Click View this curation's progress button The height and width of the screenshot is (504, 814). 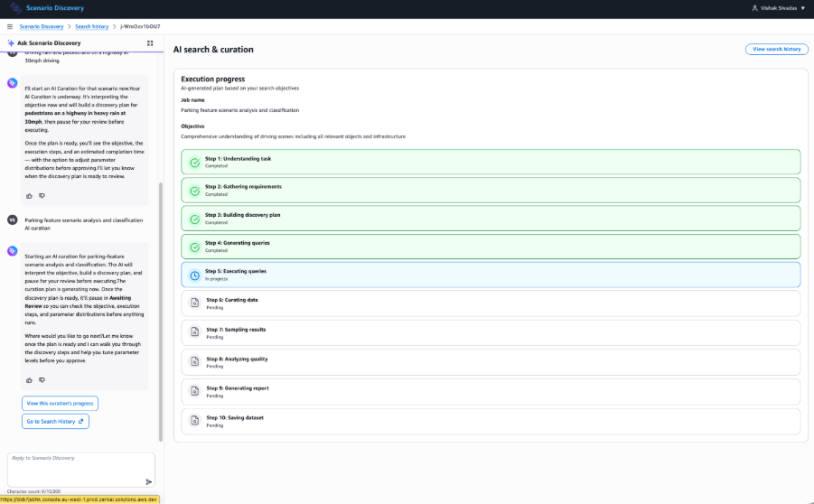pos(60,404)
